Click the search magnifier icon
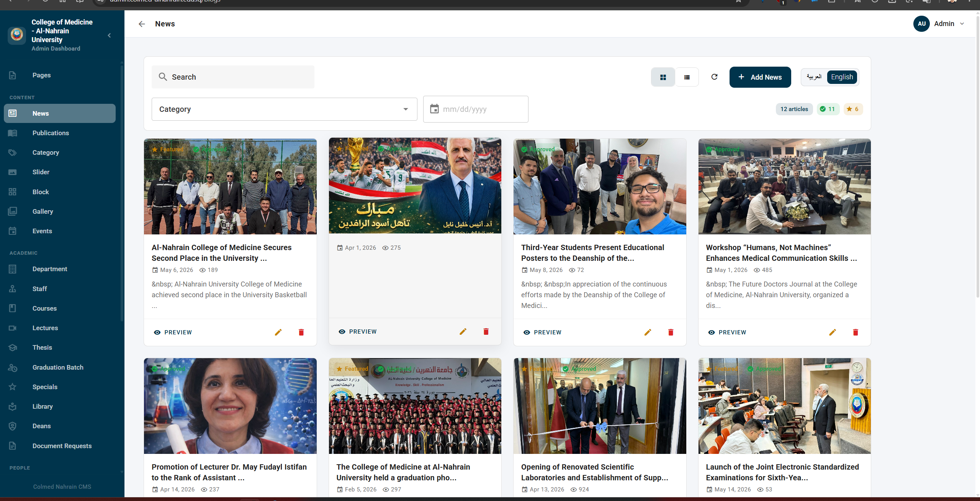Viewport: 980px width, 501px height. point(163,77)
